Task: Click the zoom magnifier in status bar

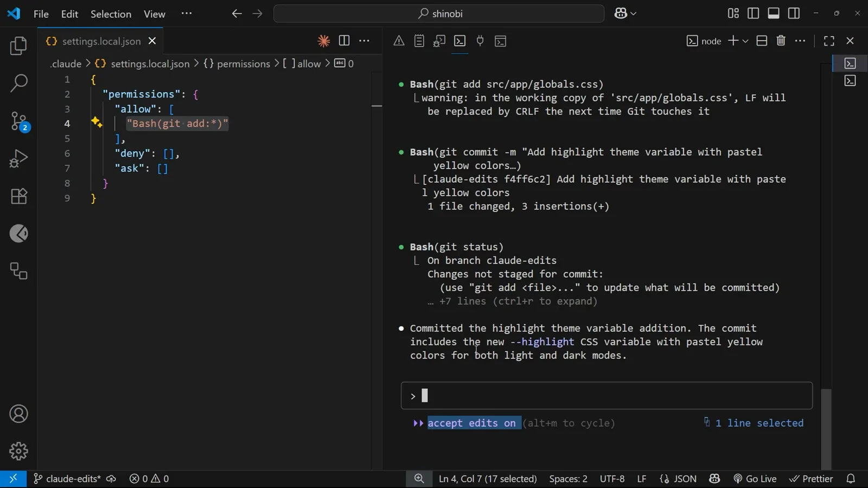Action: (x=419, y=479)
